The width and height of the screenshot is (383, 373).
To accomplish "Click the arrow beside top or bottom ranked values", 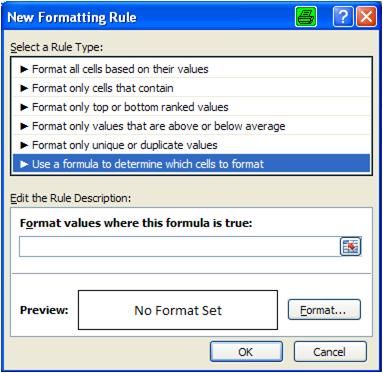I will tap(24, 107).
